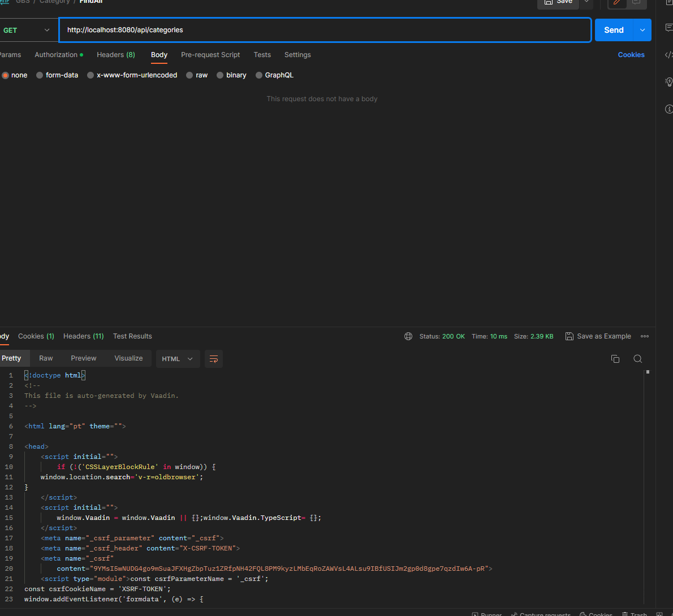Open the GET method dropdown
This screenshot has height=616, width=673.
click(x=27, y=30)
